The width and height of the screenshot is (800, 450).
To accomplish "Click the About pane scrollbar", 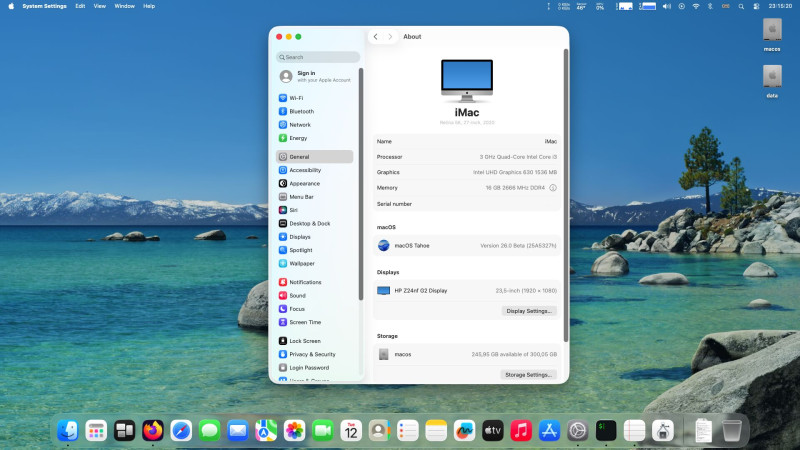I will (565, 195).
